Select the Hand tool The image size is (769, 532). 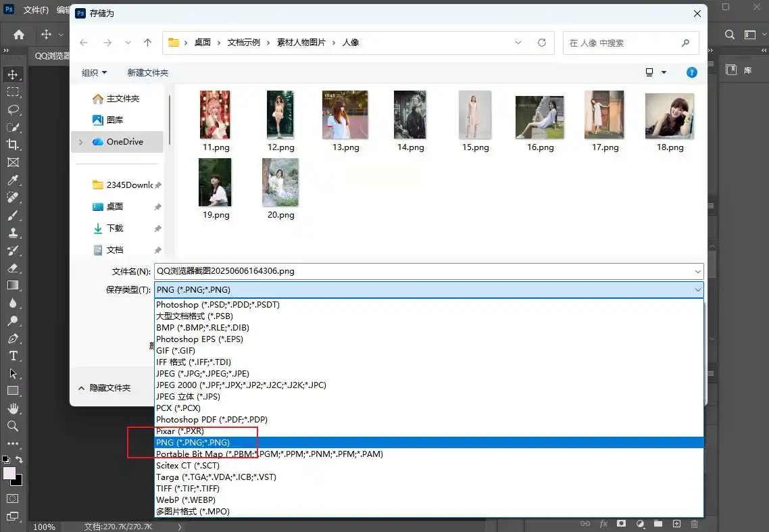[14, 408]
